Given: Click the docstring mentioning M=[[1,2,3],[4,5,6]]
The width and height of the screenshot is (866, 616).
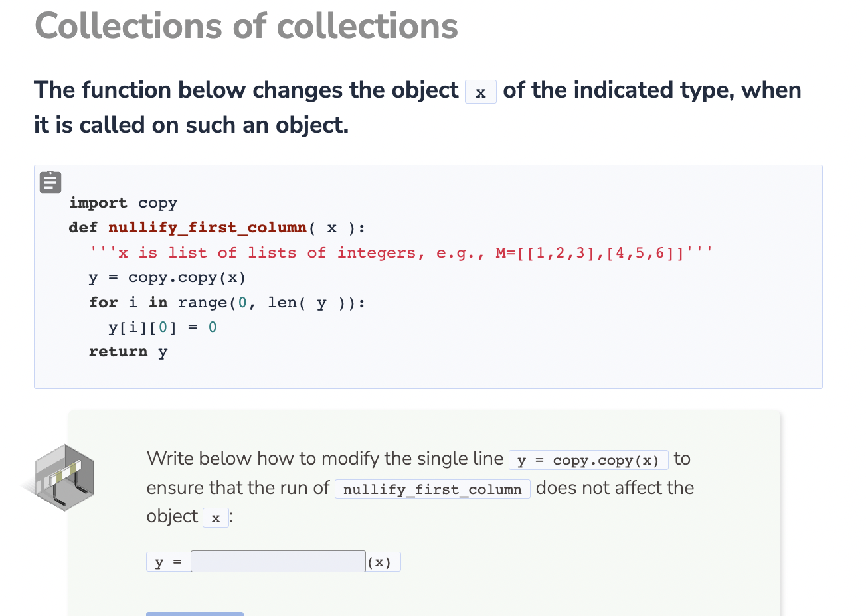Looking at the screenshot, I should [398, 252].
